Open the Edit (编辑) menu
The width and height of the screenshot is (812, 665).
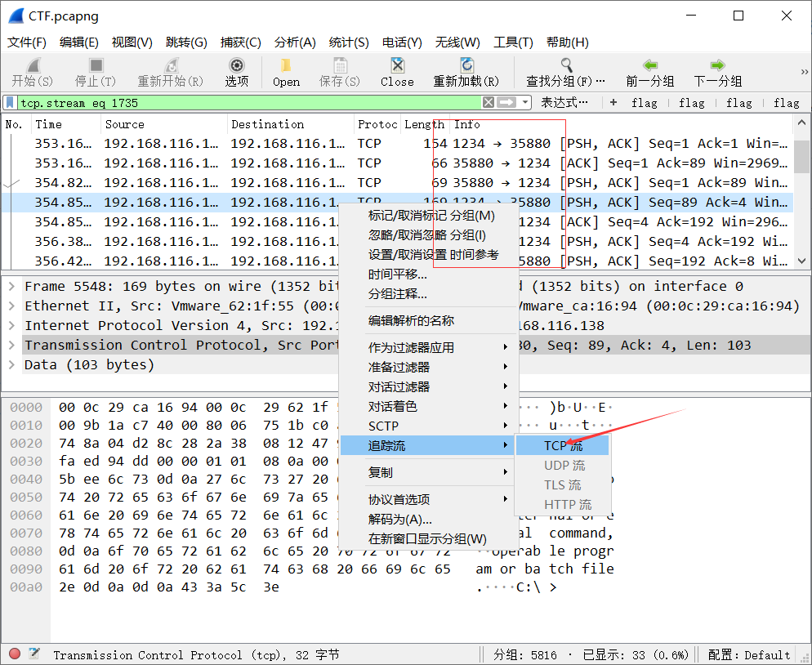pos(78,42)
